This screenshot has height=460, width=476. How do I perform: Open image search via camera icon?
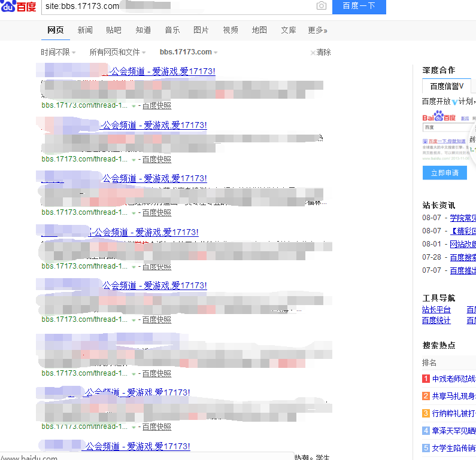321,5
